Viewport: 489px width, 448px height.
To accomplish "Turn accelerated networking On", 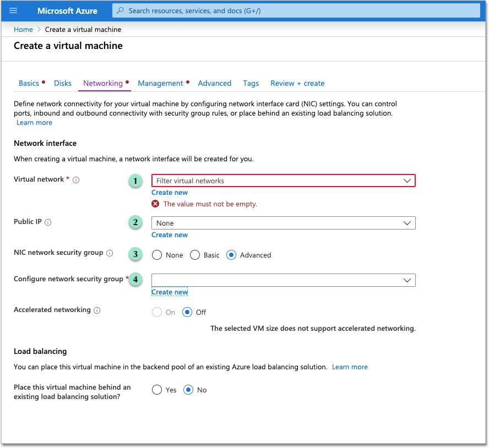I will click(156, 312).
